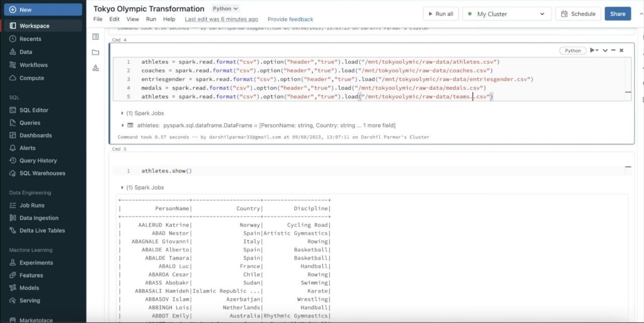Click the entriesgender.csv load code line
The width and height of the screenshot is (644, 323).
coord(337,79)
